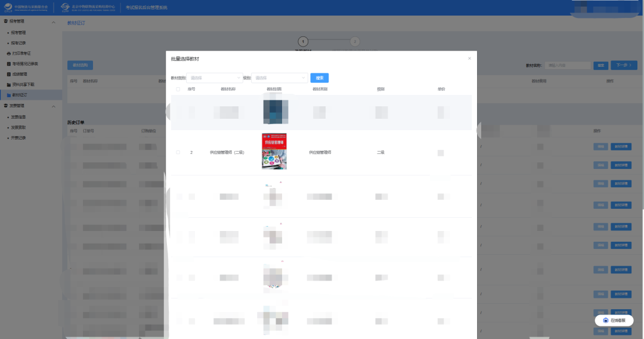The image size is (644, 339).
Task: Click the blue folder icon beside 教材征订
Action: 8,95
